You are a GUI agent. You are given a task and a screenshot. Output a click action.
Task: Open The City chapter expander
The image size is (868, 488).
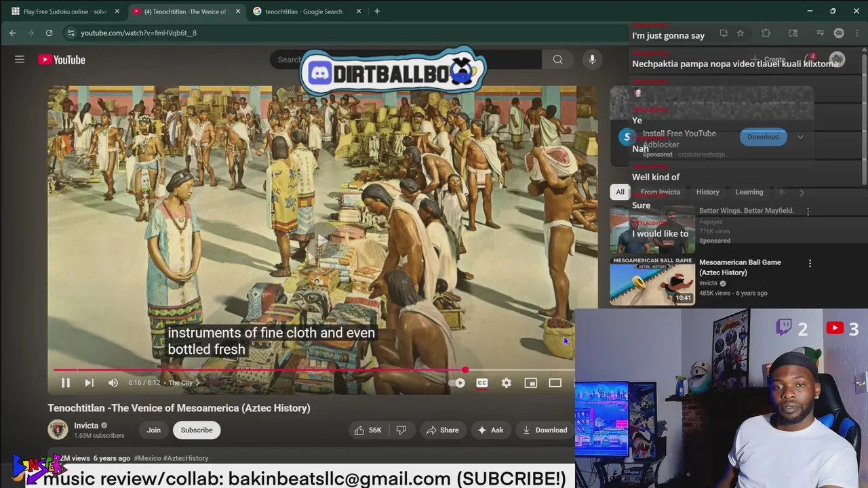[x=184, y=383]
